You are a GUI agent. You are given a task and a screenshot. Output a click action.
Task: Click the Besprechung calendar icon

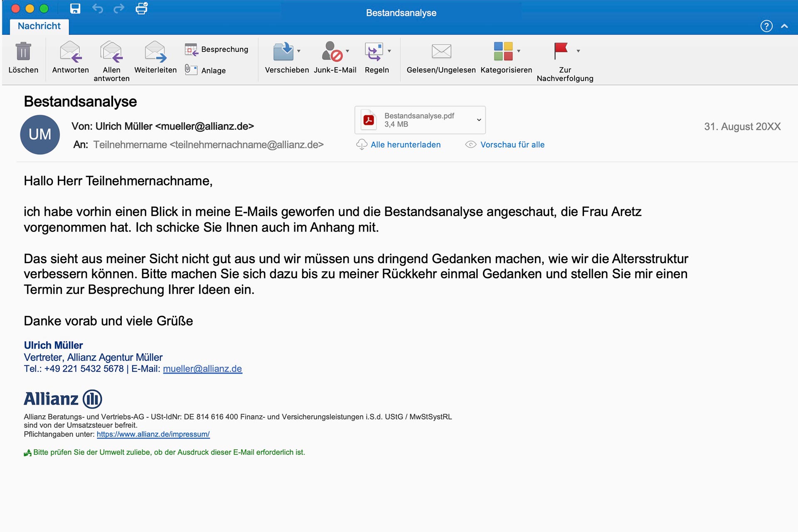(x=191, y=49)
